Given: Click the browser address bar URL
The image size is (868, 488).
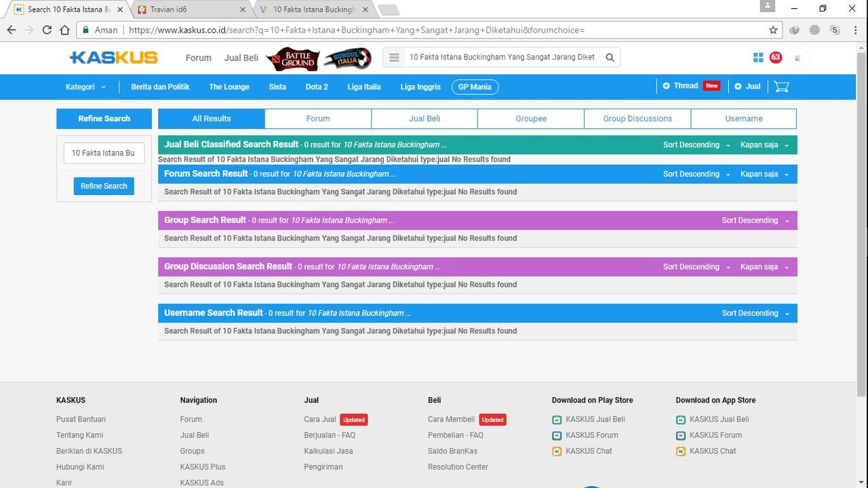Looking at the screenshot, I should 356,30.
